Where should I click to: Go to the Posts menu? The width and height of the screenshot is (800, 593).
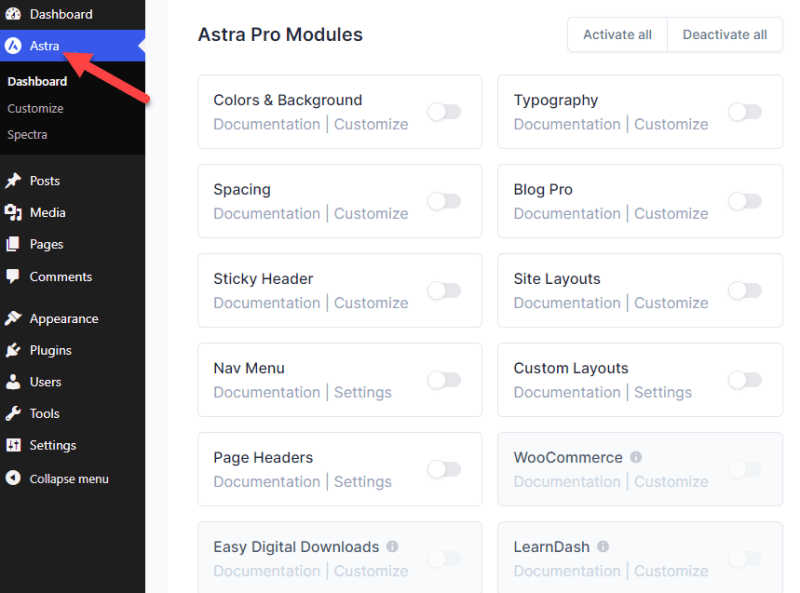click(72, 181)
